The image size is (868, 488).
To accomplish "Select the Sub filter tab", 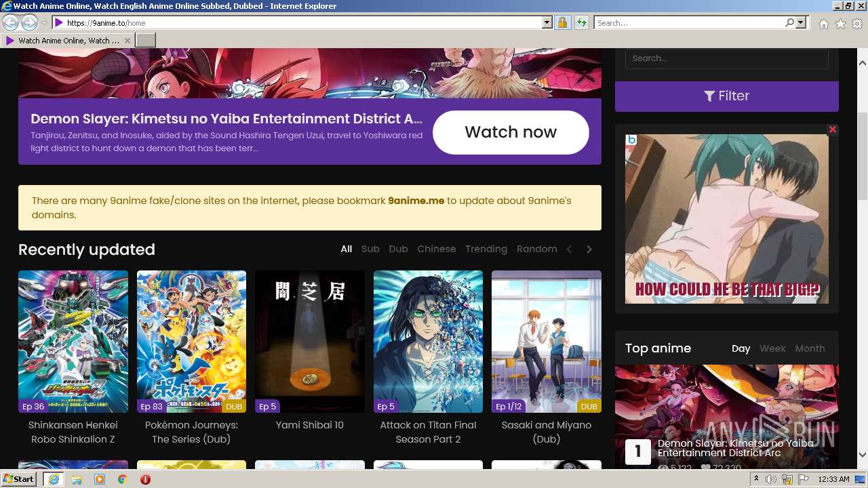I will click(x=370, y=249).
